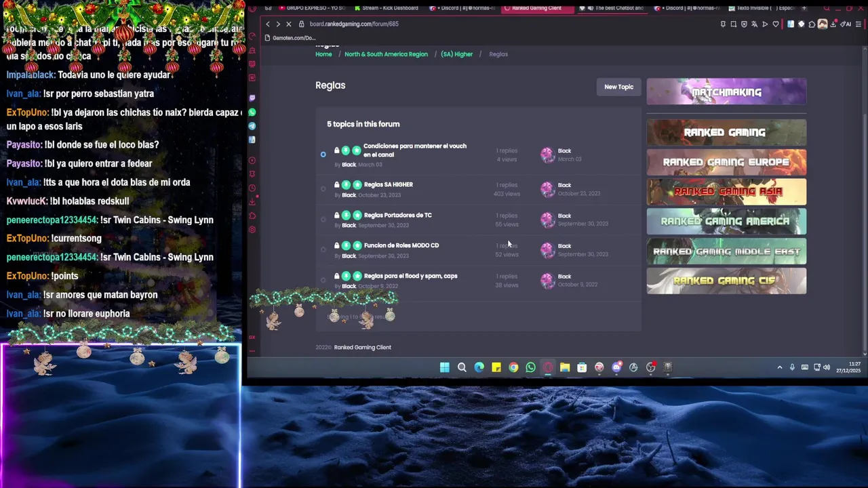
Task: Open Discord from the taskbar
Action: 616,367
